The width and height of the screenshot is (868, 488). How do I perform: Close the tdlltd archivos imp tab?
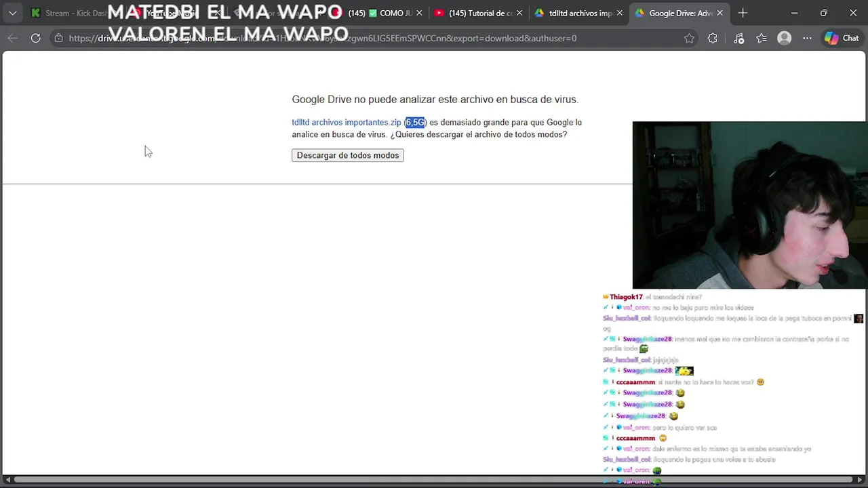click(619, 13)
